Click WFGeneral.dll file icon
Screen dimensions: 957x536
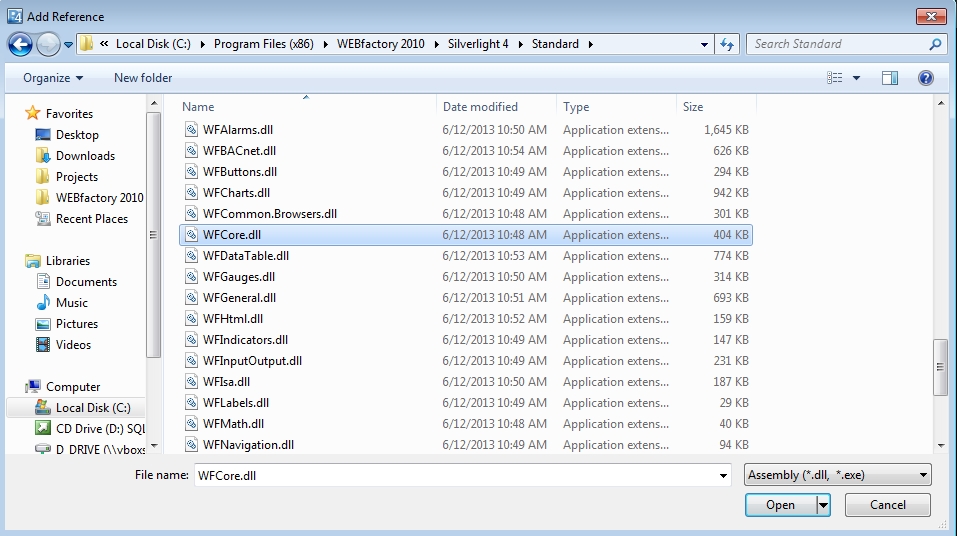[192, 298]
